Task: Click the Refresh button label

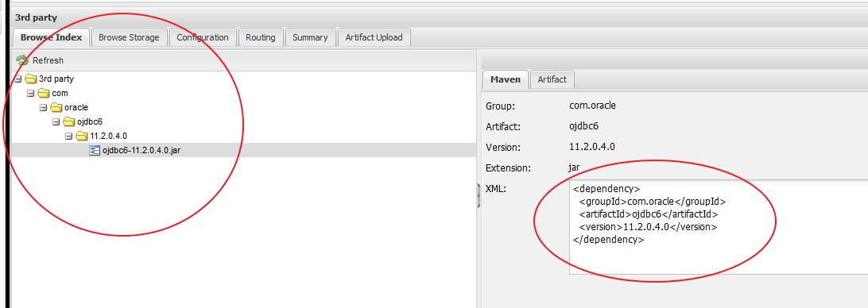Action: [48, 60]
